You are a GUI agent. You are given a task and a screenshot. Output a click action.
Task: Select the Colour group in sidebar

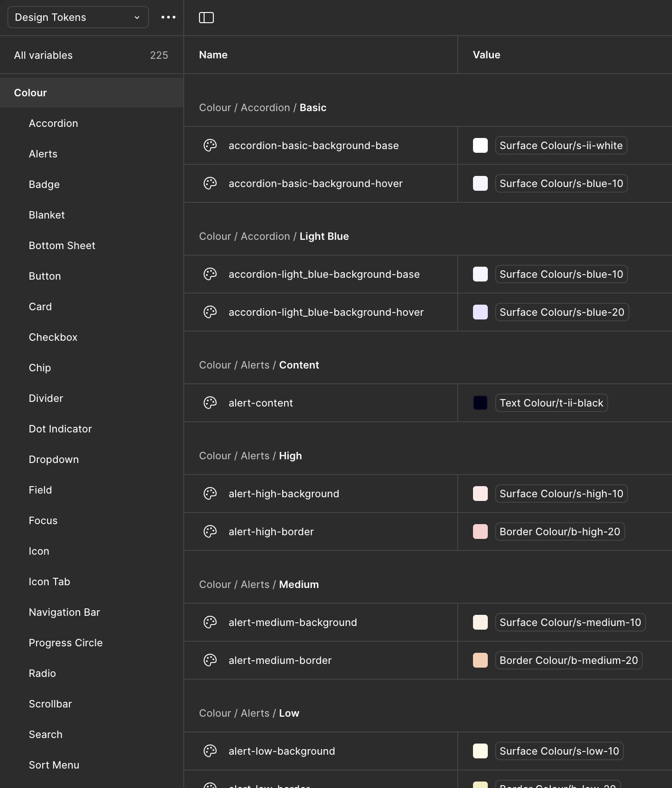click(31, 93)
